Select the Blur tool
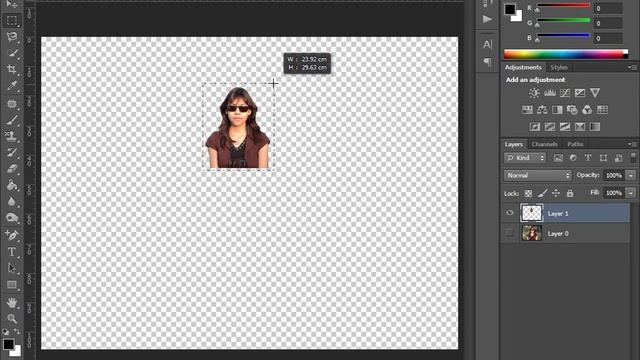 click(x=12, y=202)
